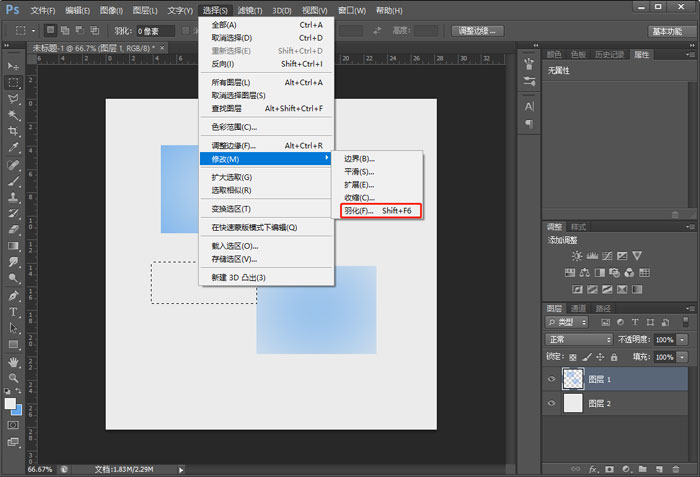Choose 扩展(E)... in the submenu
Image resolution: width=700 pixels, height=477 pixels.
click(x=378, y=184)
